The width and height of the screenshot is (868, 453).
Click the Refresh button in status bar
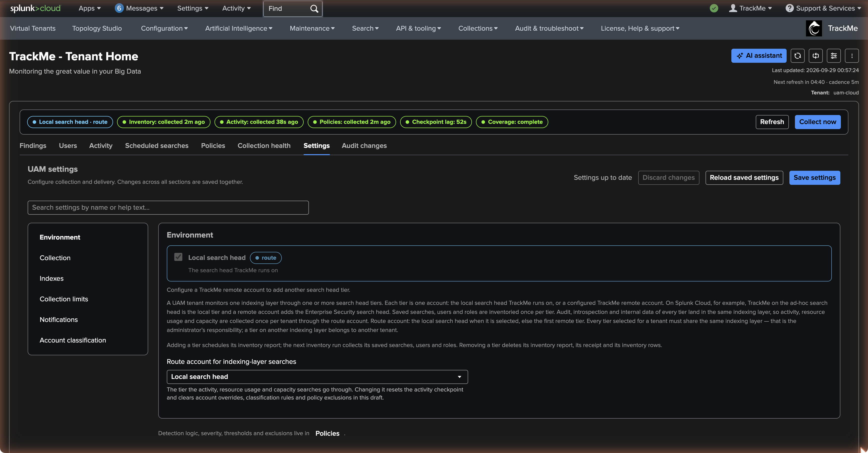[772, 122]
